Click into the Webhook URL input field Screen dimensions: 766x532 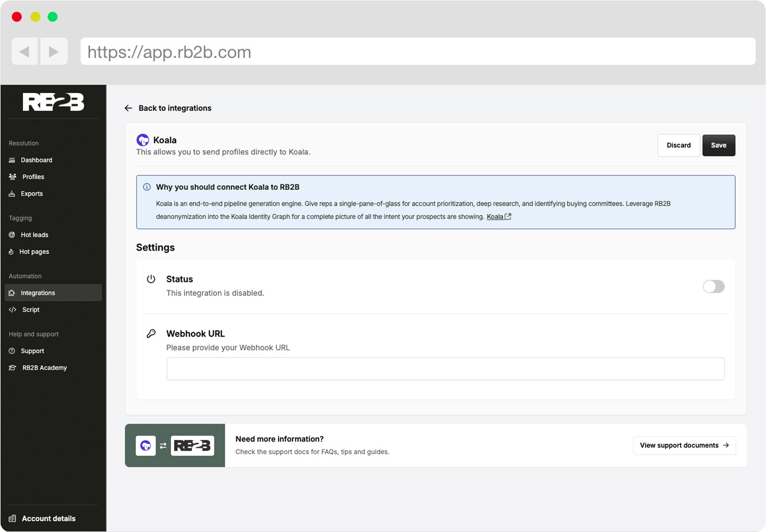click(445, 369)
